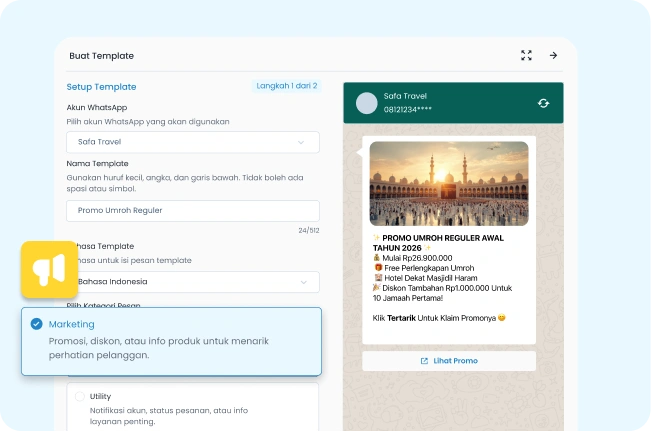651x432 pixels.
Task: Click the Buat Template title
Action: pos(101,56)
